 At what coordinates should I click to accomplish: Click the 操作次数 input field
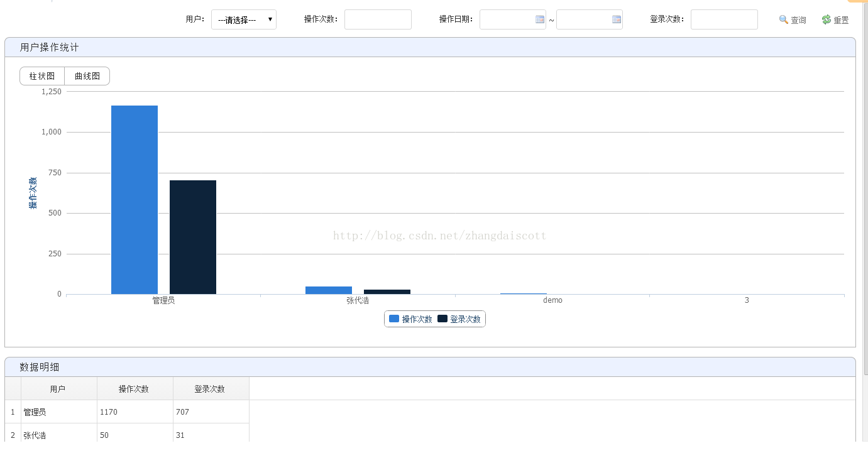(x=378, y=19)
